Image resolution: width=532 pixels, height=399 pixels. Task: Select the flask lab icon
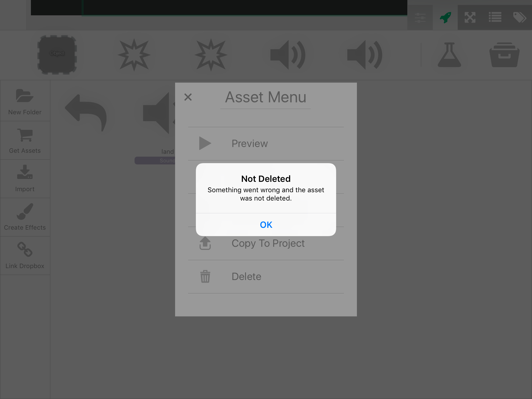pos(449,55)
